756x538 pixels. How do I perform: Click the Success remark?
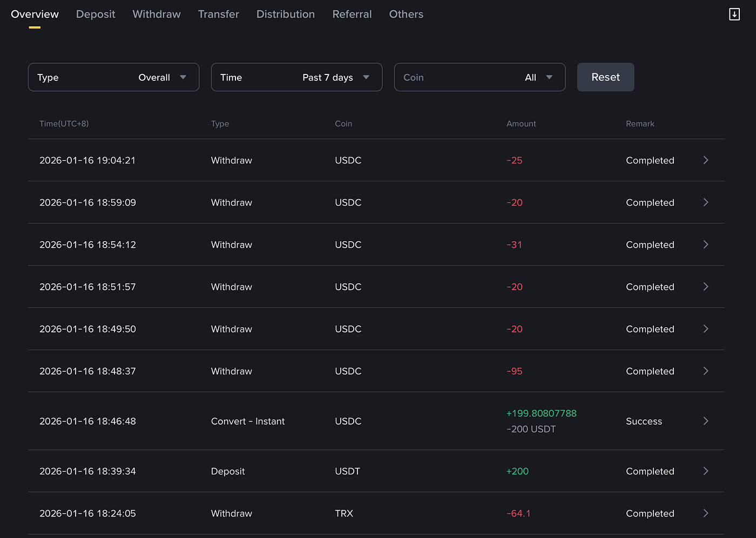tap(644, 421)
